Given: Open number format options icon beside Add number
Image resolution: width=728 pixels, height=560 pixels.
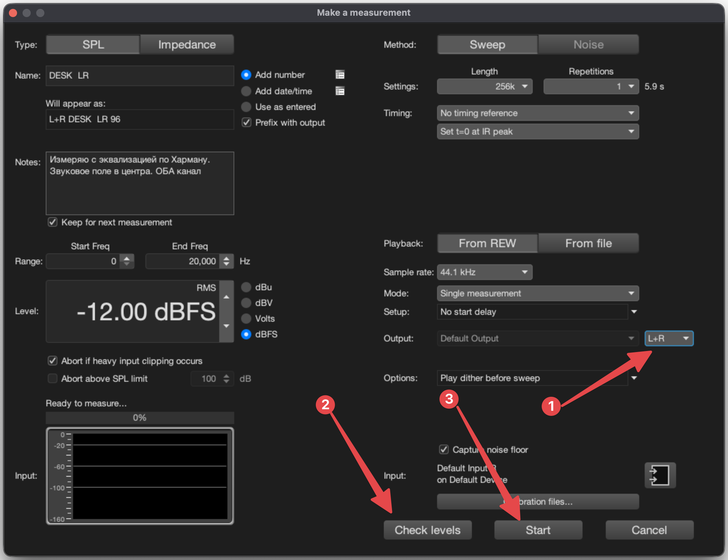Looking at the screenshot, I should [340, 75].
